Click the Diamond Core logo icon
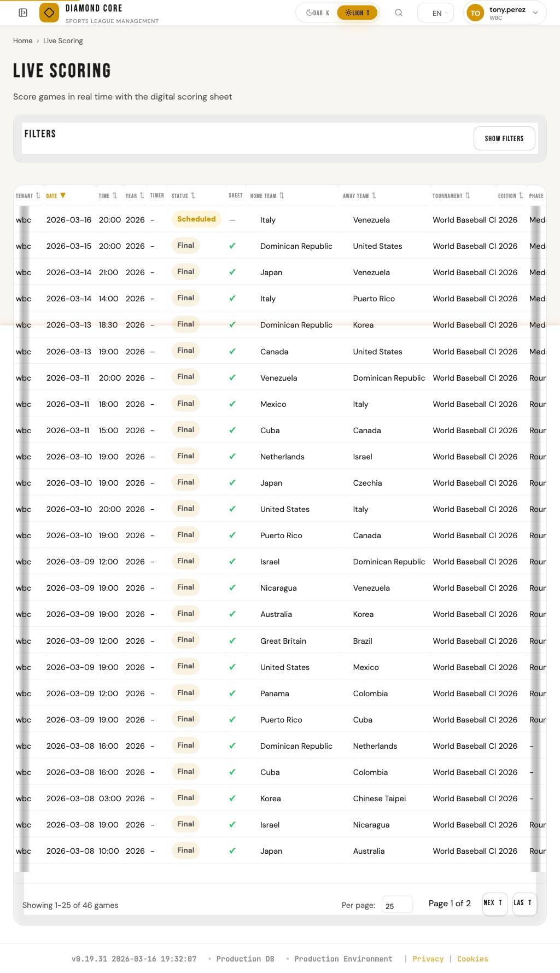The height and width of the screenshot is (973, 560). tap(48, 12)
